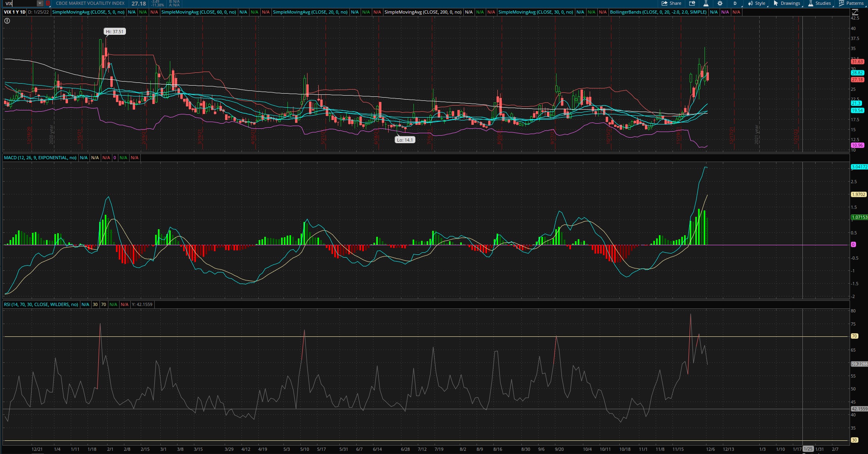Click the Hi: 37.51 price bubble
Viewport: 868px width, 454px height.
115,31
